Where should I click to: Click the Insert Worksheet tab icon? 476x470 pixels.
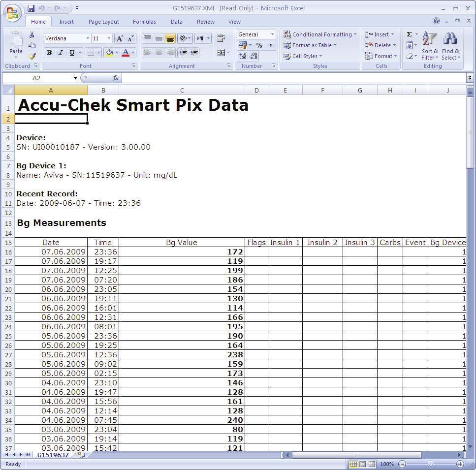[81, 455]
